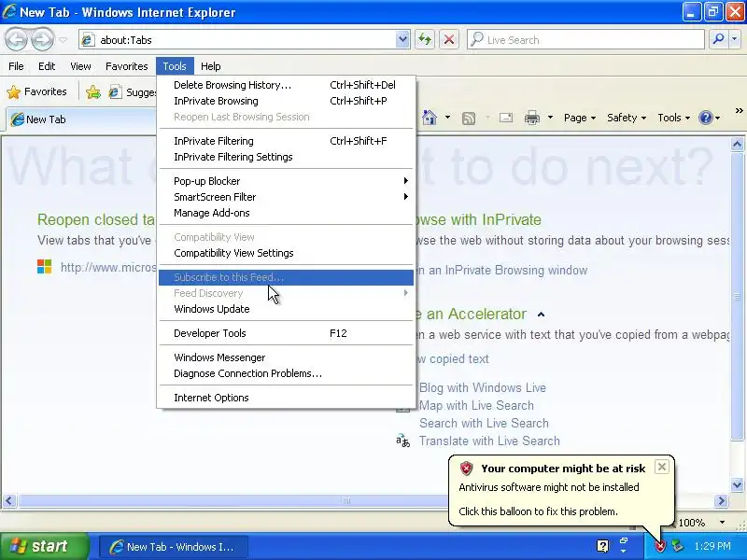747x560 pixels.
Task: Open the Page command bar dropdown
Action: pos(580,118)
